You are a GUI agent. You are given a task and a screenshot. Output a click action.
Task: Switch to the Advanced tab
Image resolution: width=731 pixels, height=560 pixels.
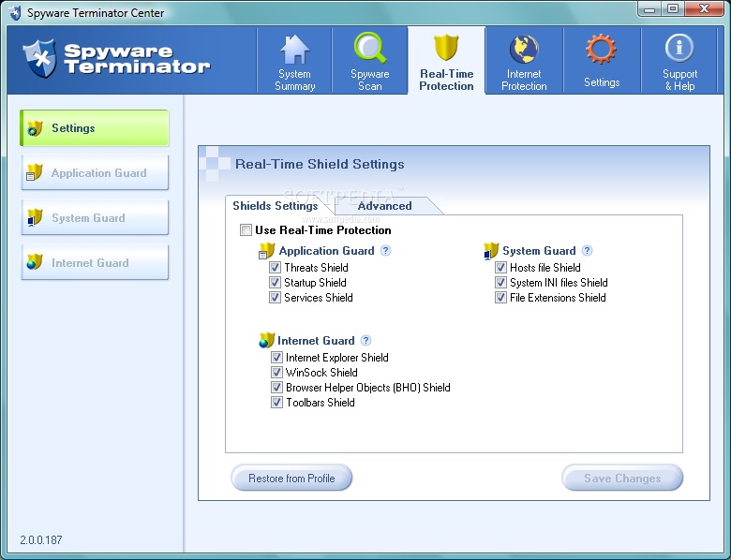click(x=384, y=206)
